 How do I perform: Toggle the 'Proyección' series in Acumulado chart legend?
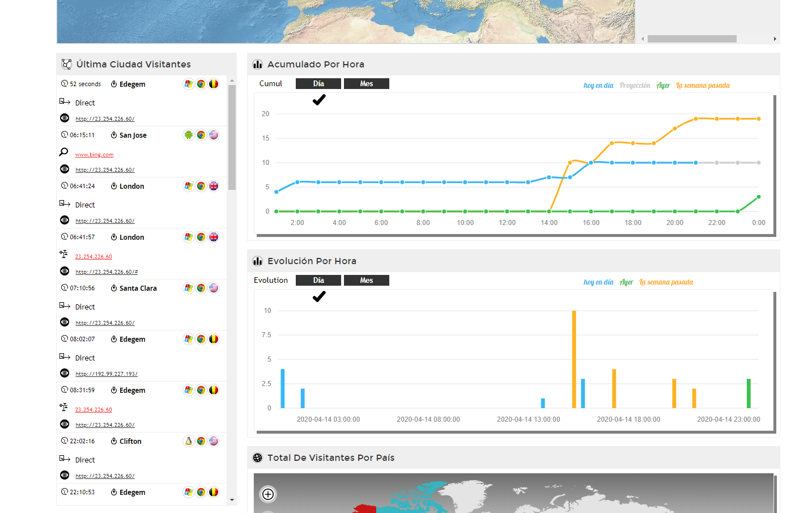click(x=635, y=86)
